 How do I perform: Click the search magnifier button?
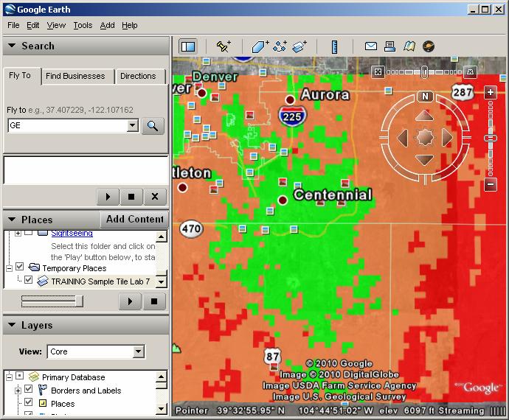click(153, 125)
